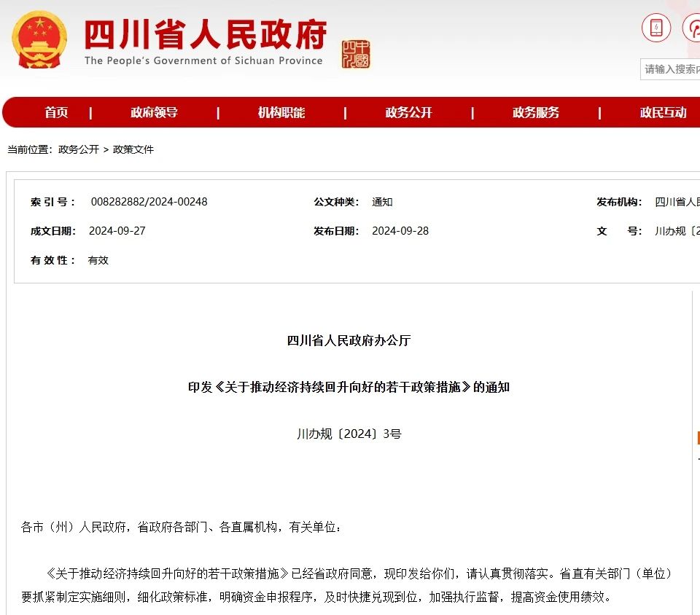The width and height of the screenshot is (700, 615).
Task: Click the salutation line 各市（州）人民政府
Action: coord(181,527)
